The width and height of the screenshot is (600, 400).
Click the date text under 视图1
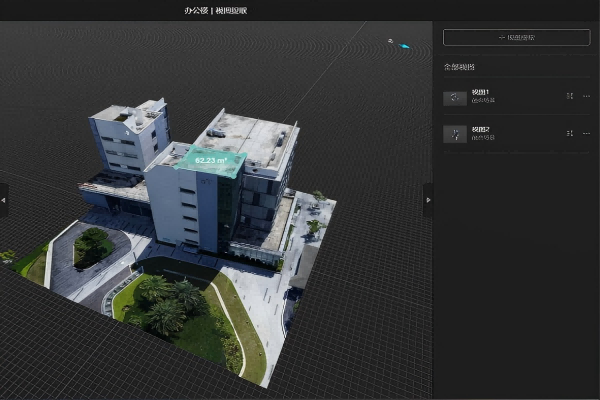[x=483, y=101]
